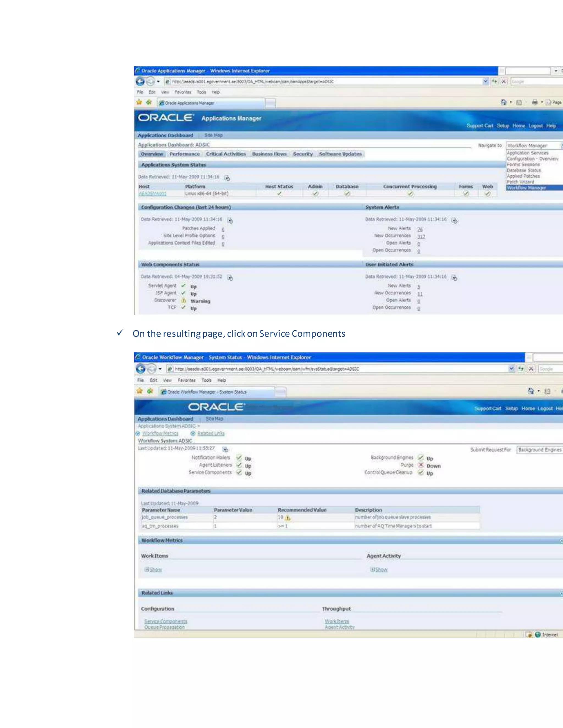Click the browser Back button in Workflow Manager window
Viewport: 563px width, 728px height.
141,369
